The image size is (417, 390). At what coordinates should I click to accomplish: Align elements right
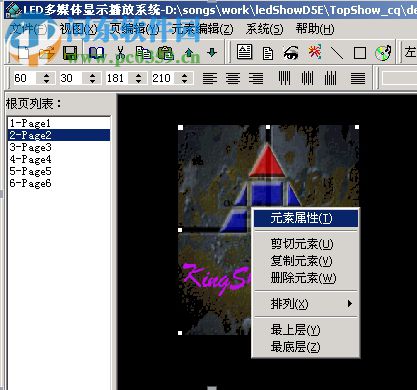pos(256,79)
